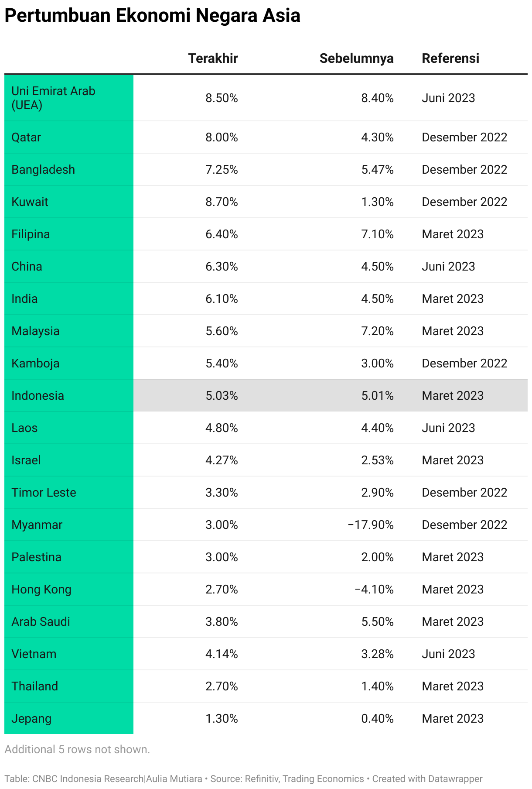Select the Jepang row label

[69, 718]
